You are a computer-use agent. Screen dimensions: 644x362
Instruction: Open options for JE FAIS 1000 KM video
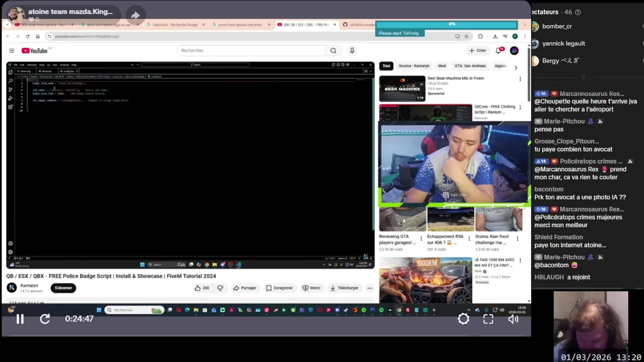coord(520,261)
